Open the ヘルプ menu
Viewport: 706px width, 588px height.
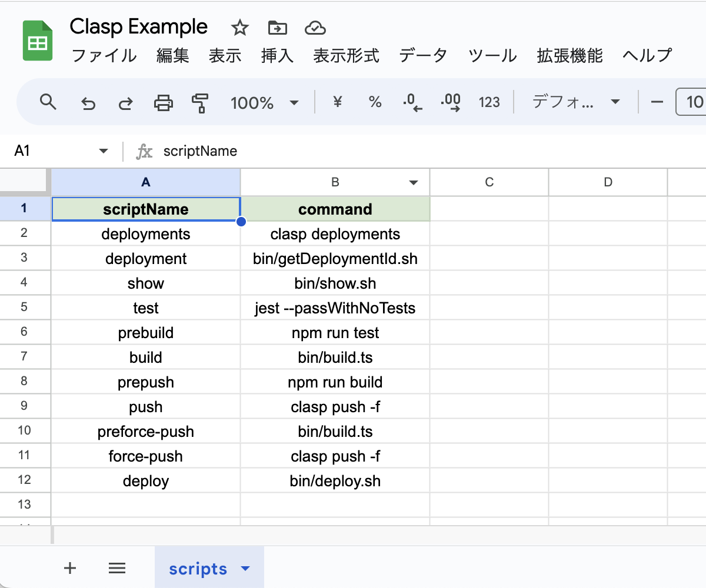(647, 56)
